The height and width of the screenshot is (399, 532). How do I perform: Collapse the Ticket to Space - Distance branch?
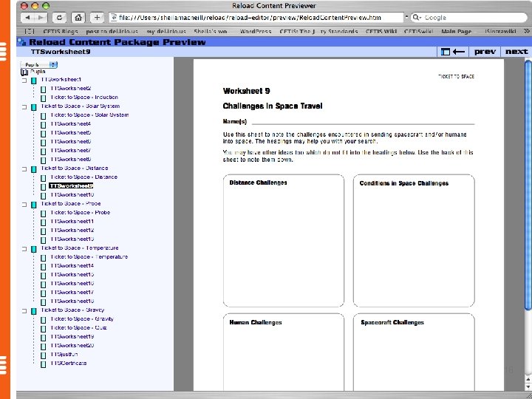(x=24, y=169)
